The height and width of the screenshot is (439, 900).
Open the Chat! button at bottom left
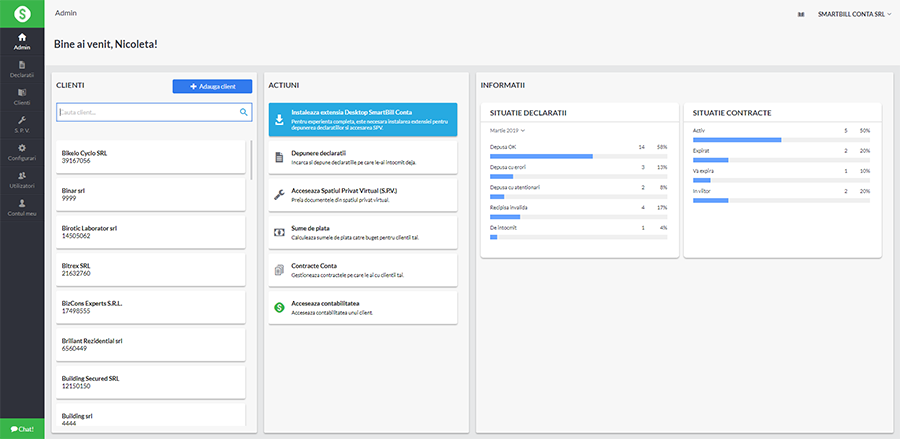[22, 428]
